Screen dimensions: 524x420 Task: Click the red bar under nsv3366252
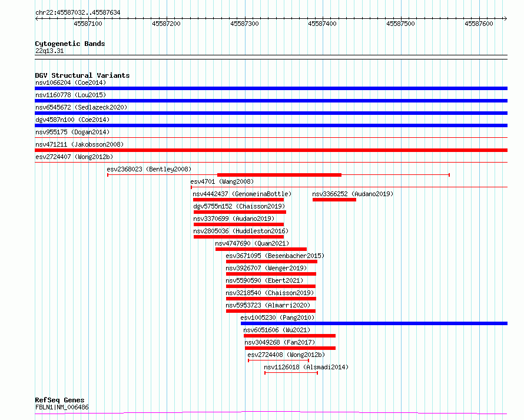[334, 200]
